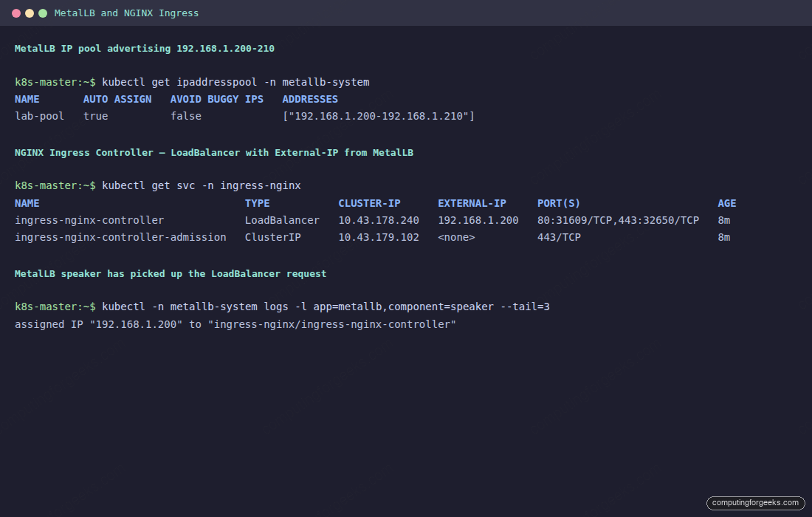Click the AUTO ASSIGN true value
The image size is (812, 517).
96,116
